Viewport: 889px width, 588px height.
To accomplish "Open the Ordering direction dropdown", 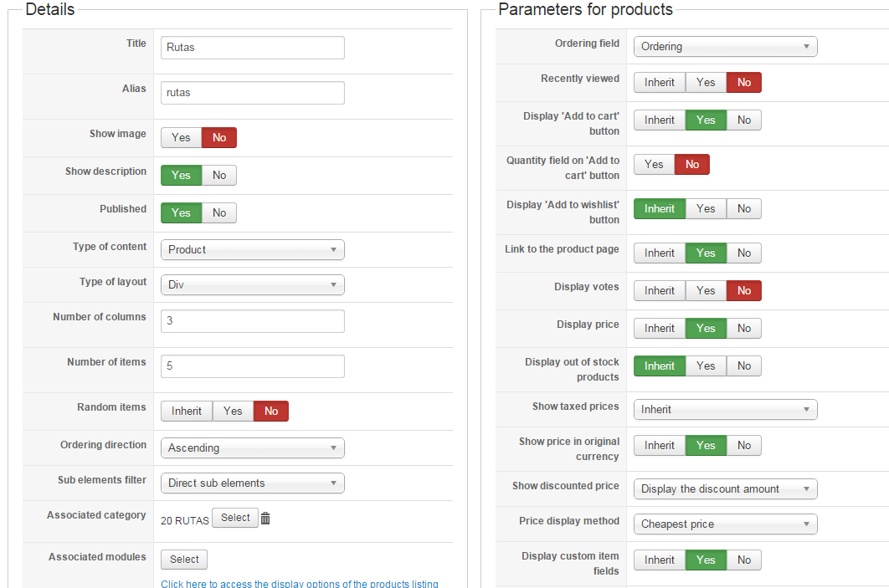I will (x=252, y=448).
